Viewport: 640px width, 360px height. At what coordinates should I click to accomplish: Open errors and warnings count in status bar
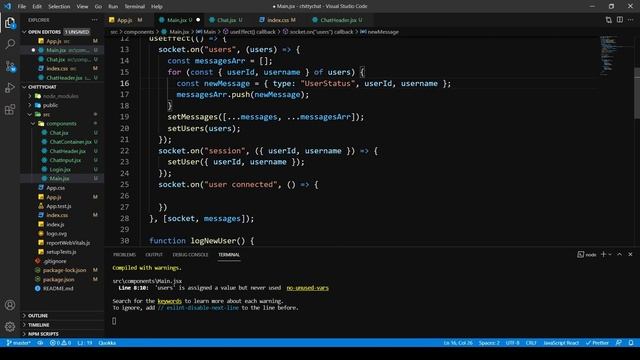60,343
